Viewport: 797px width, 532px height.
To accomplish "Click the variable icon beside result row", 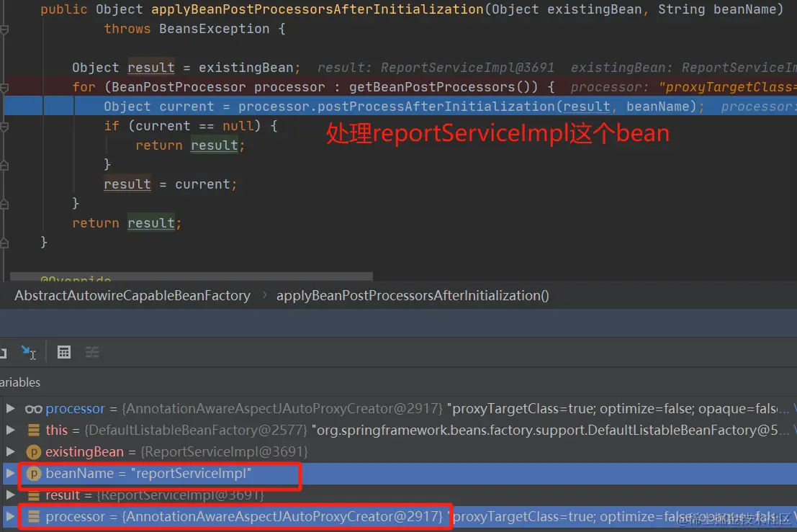I will coord(34,495).
